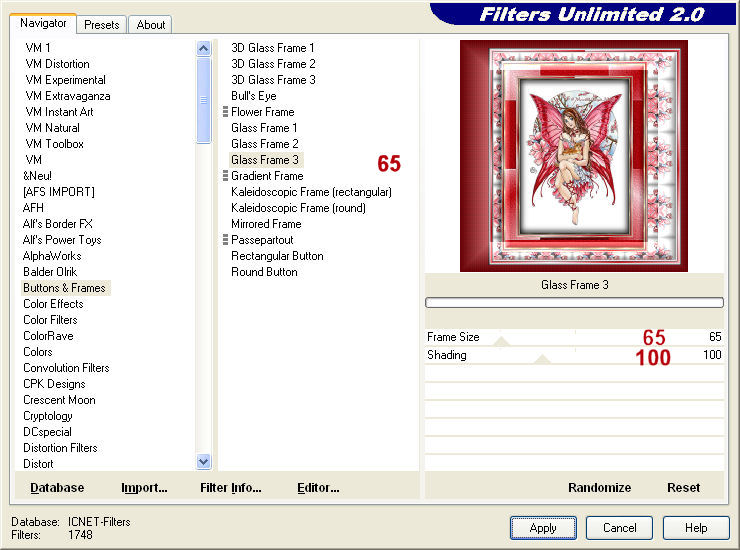This screenshot has width=740, height=550.
Task: Select Color Filters category
Action: point(50,320)
